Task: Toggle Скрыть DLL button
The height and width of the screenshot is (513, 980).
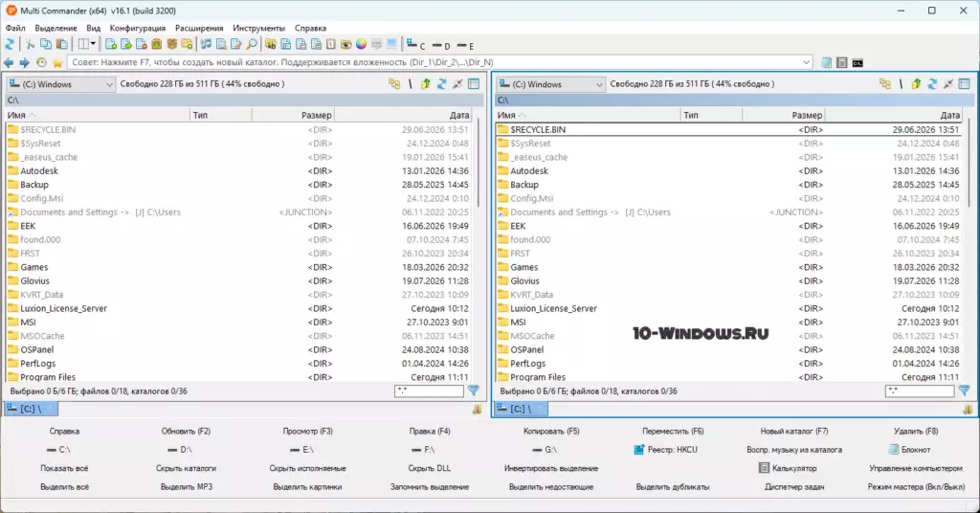Action: 430,468
